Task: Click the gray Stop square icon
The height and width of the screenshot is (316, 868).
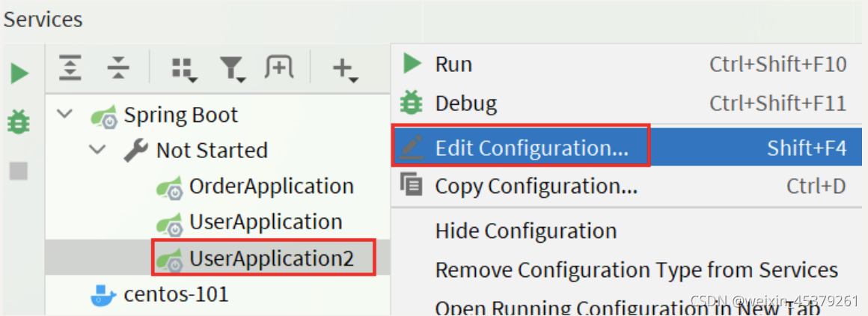Action: tap(19, 171)
